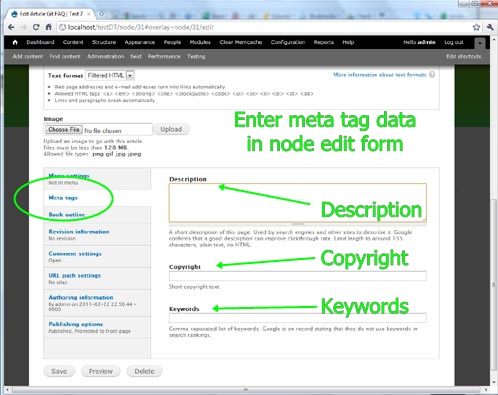Select the Menu settings vertical tab

(x=97, y=179)
